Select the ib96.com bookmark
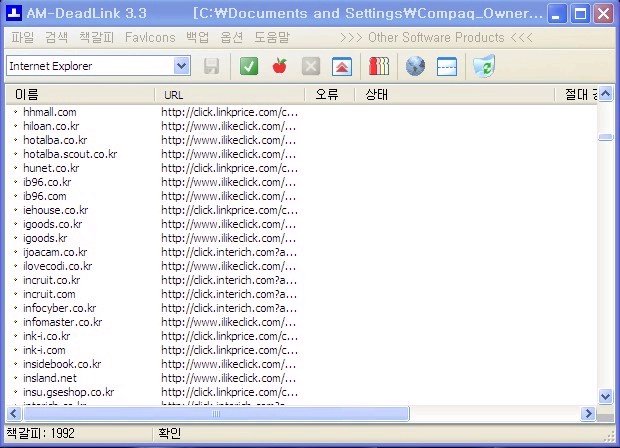 coord(45,196)
